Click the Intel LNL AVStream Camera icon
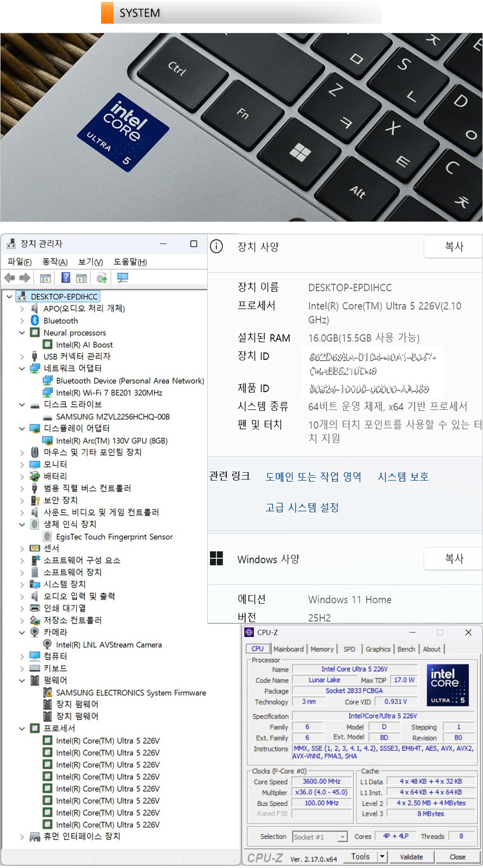This screenshot has height=868, width=483. 48,645
